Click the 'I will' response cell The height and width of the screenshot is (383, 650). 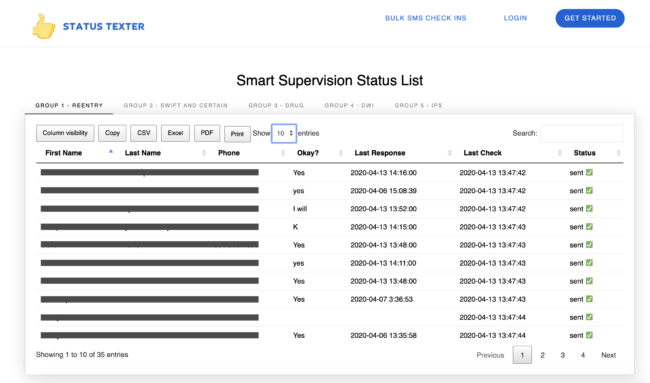tap(300, 209)
